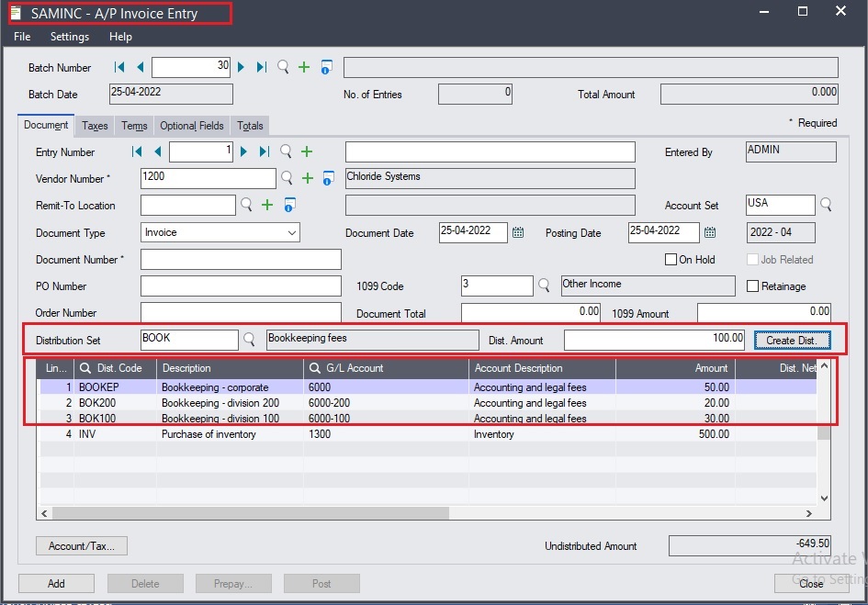Toggle the On Hold checkbox

pyautogui.click(x=671, y=259)
